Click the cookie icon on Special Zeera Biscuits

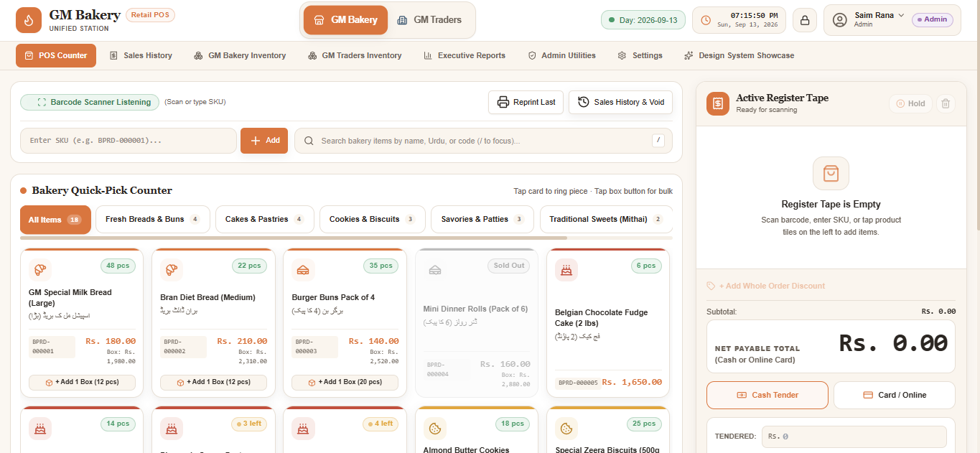pyautogui.click(x=566, y=429)
